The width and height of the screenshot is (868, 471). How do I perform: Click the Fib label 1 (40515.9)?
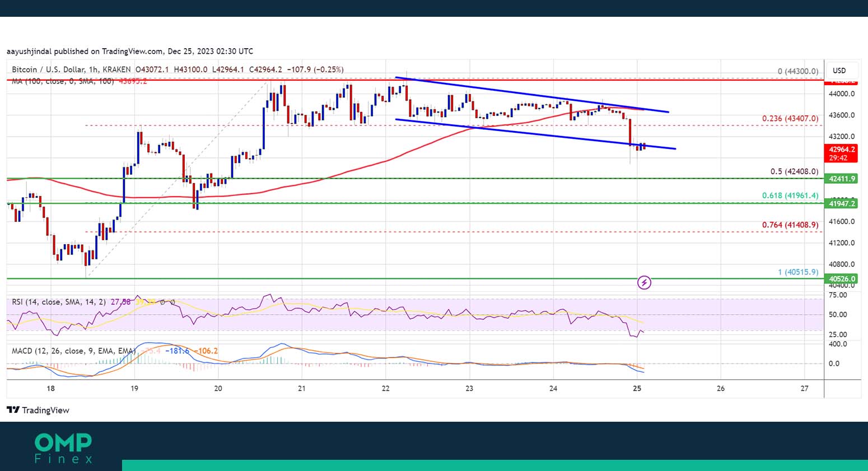tap(798, 272)
